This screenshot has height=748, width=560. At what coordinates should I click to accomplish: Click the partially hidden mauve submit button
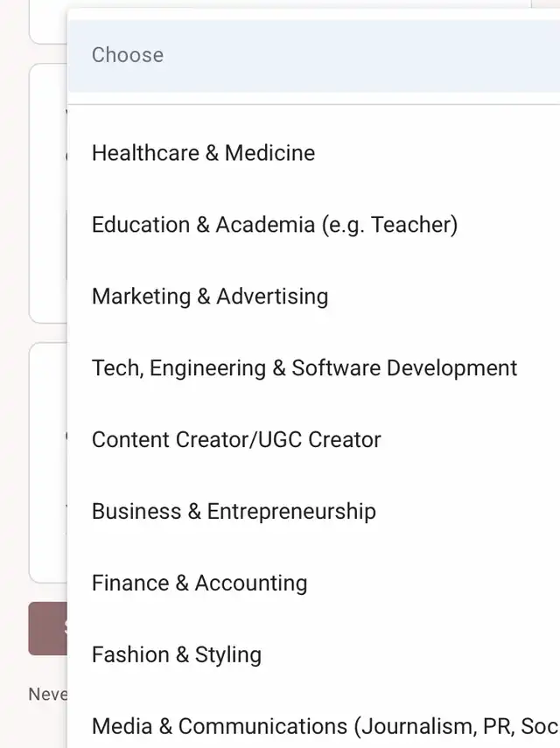[x=48, y=628]
